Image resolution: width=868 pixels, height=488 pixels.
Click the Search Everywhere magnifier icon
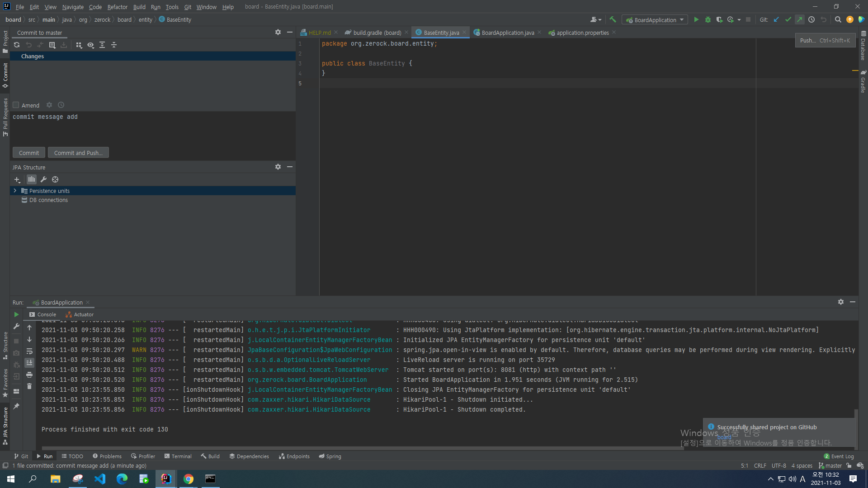tap(838, 19)
